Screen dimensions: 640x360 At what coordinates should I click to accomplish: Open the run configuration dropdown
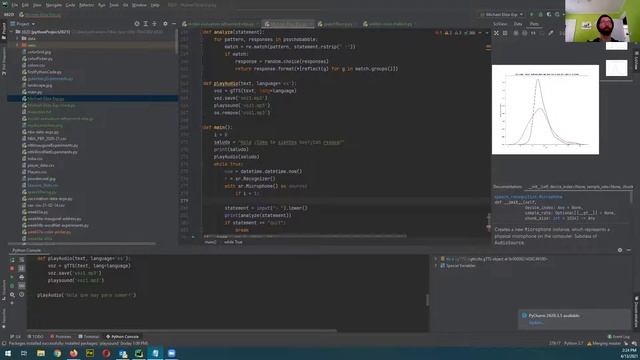[501, 14]
